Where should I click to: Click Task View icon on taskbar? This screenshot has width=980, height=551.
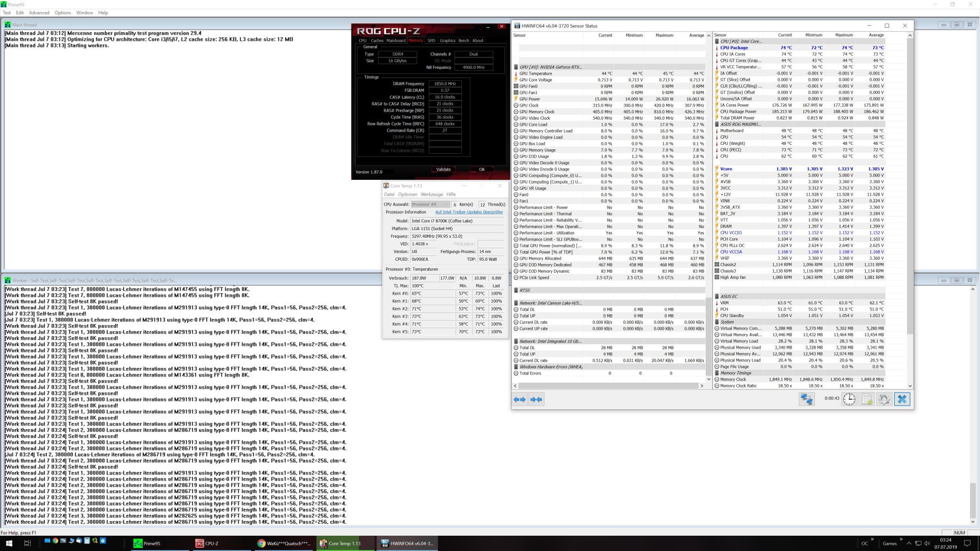point(27,543)
